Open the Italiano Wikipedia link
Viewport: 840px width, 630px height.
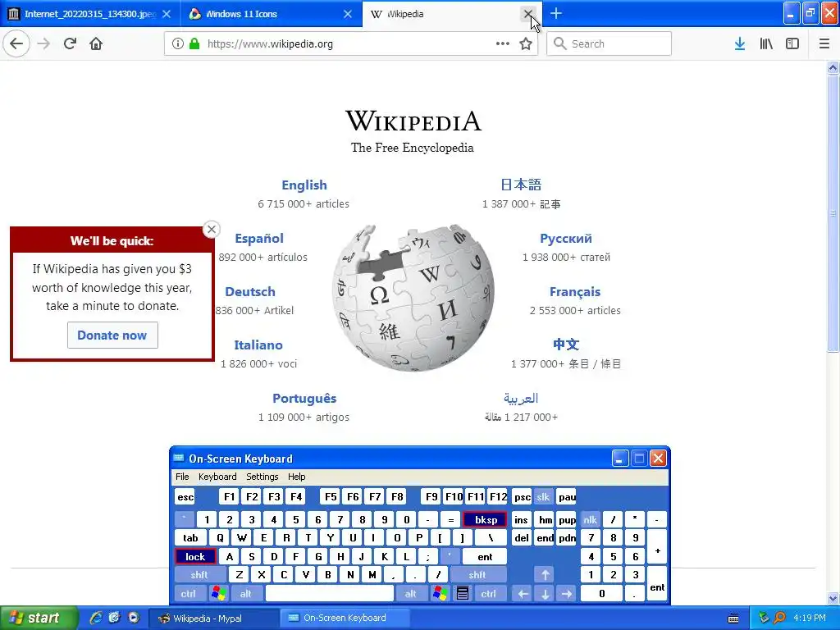pos(258,345)
